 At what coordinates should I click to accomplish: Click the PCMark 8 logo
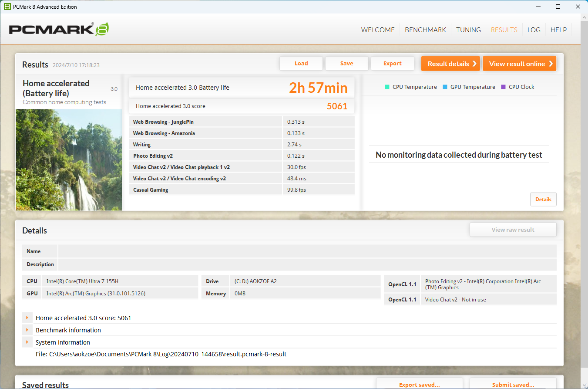(59, 30)
